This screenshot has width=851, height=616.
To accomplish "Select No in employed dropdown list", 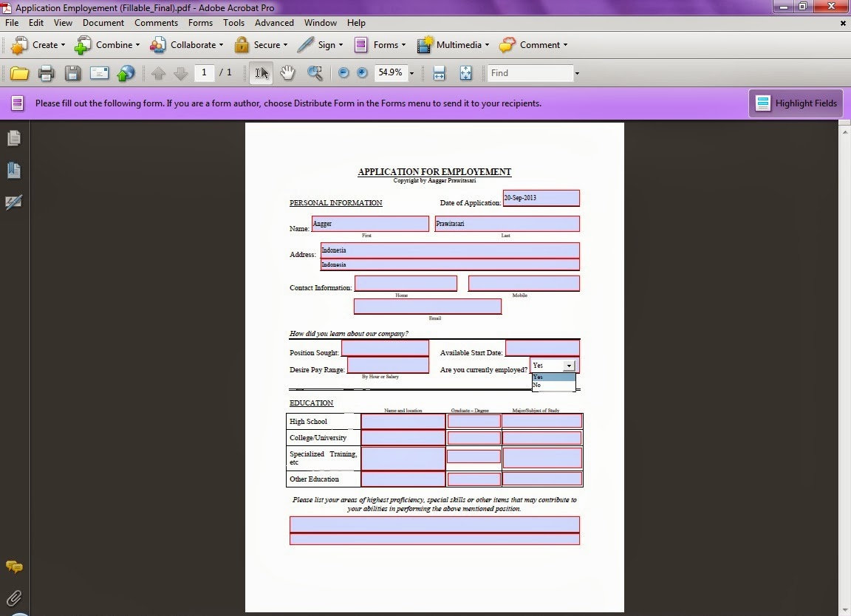I will 553,385.
